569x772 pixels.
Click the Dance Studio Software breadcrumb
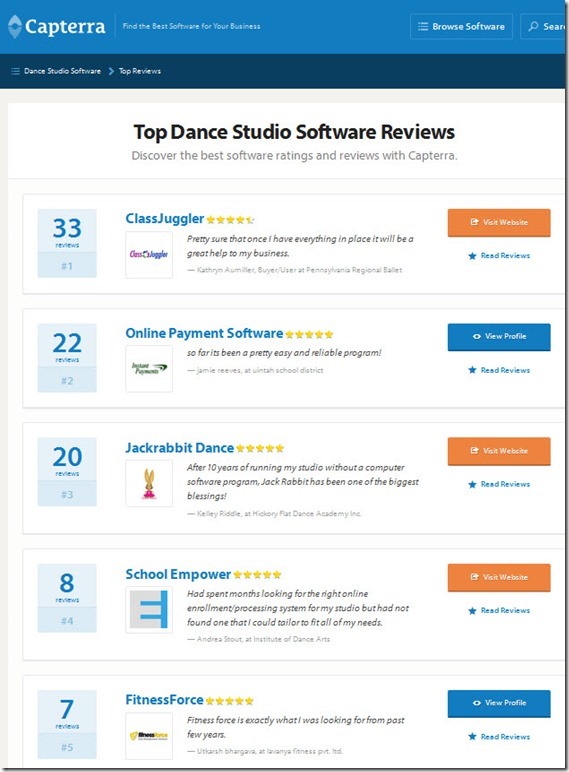(x=62, y=71)
